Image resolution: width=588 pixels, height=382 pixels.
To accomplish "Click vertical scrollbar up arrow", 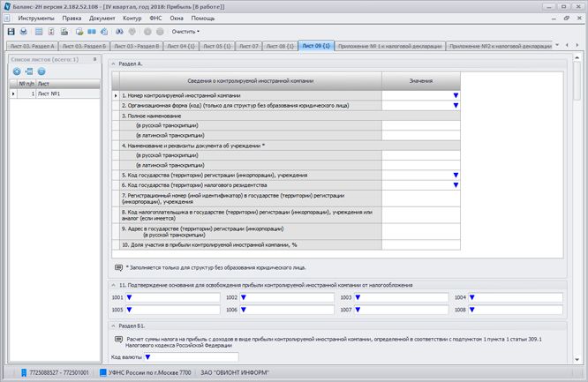I will pos(577,57).
